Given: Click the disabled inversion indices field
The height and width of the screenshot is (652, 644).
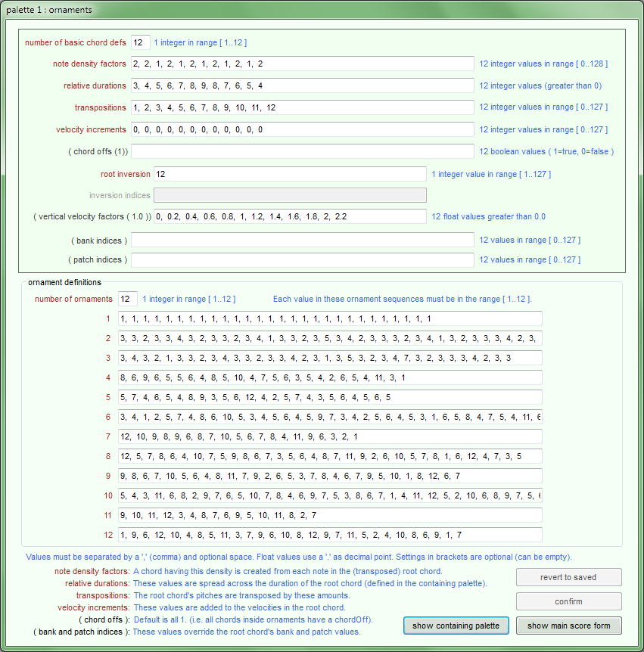Looking at the screenshot, I should tap(290, 195).
